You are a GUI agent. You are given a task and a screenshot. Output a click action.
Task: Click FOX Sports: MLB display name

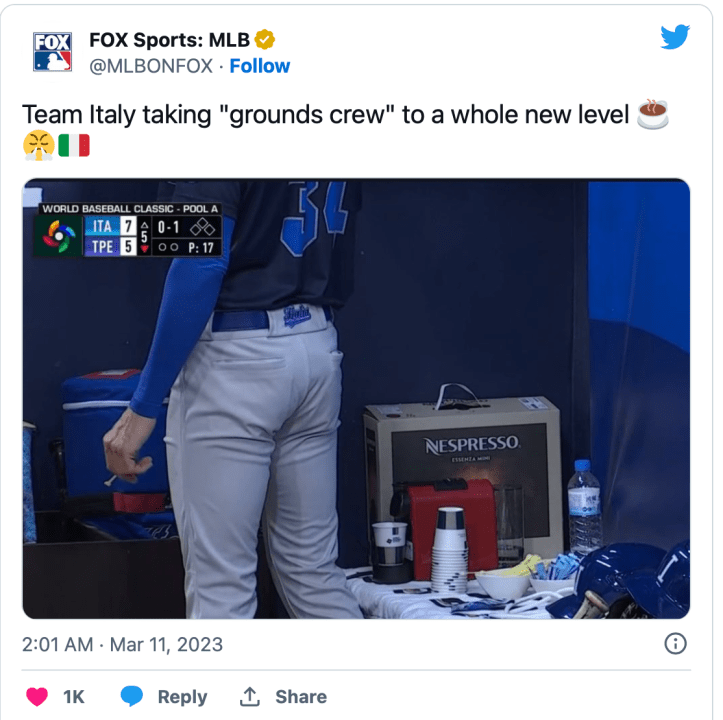[x=169, y=40]
